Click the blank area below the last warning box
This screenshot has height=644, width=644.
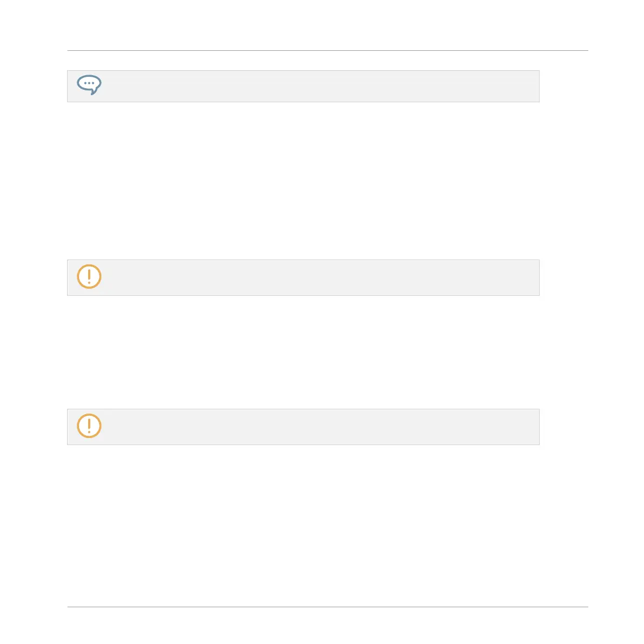coord(303,525)
